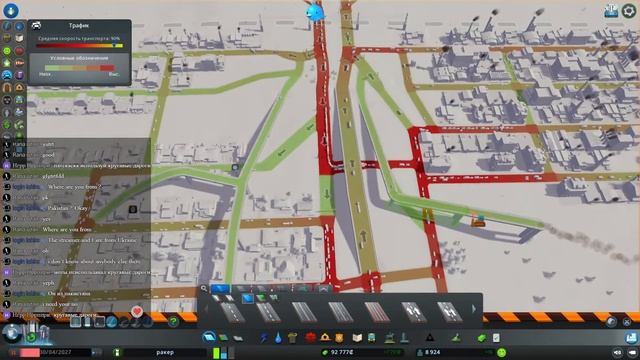
Task: Open the city stats icon beside gear
Action: tap(611, 11)
